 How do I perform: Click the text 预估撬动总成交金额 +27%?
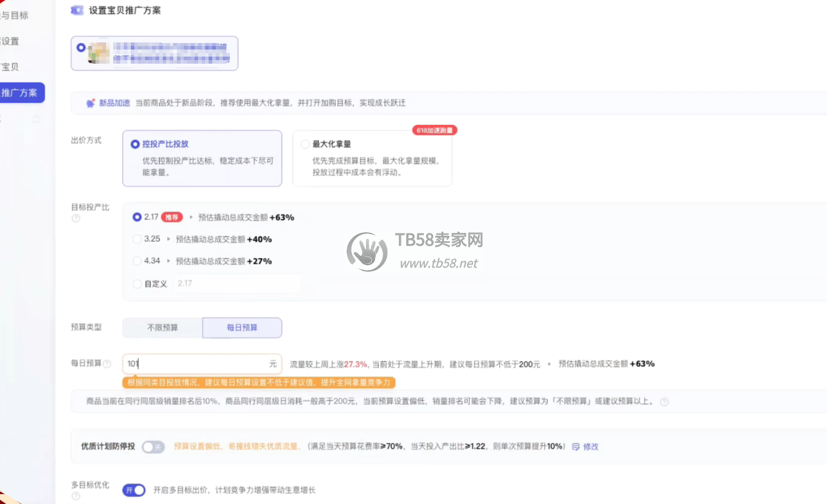[x=223, y=261]
